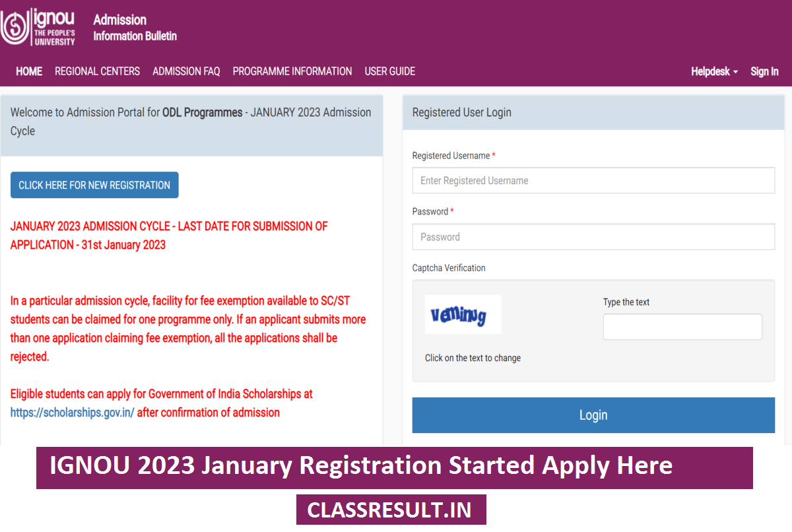
Task: Open the USER GUIDE menu item
Action: click(390, 71)
